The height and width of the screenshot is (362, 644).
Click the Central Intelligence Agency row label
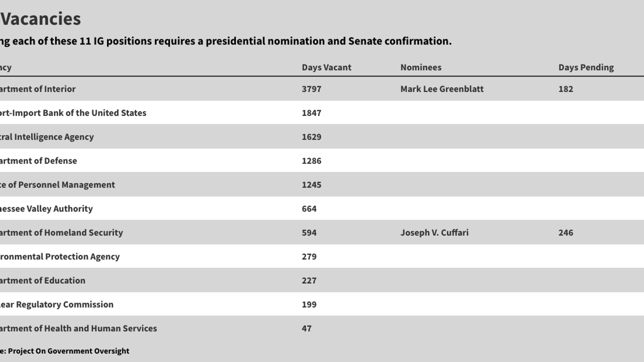tap(47, 137)
